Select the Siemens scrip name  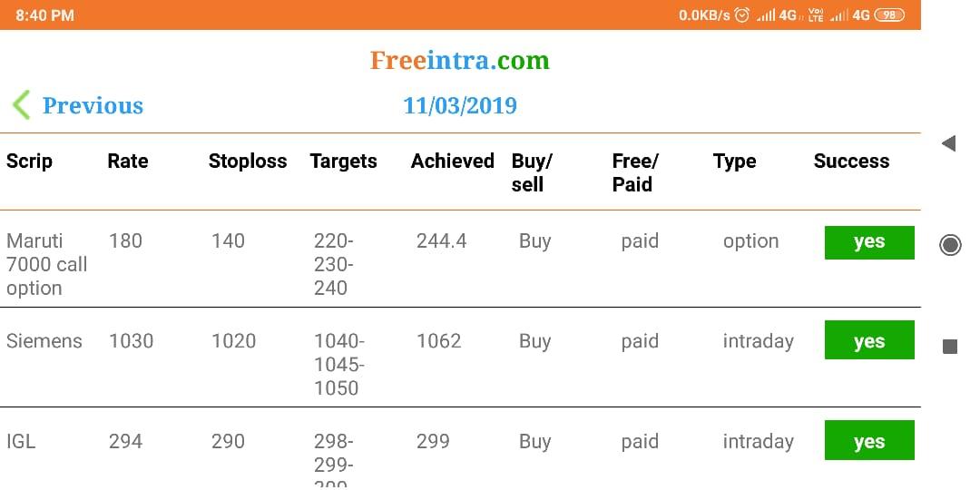[44, 341]
